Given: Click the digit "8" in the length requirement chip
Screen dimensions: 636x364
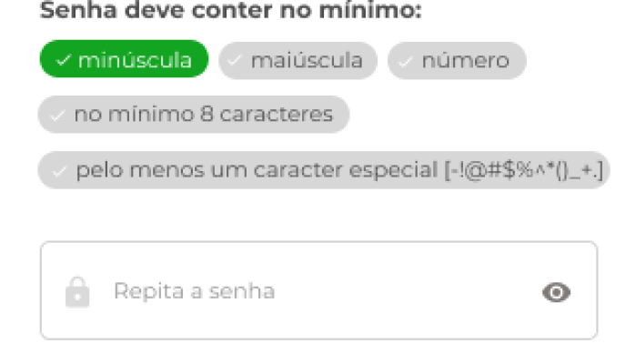Looking at the screenshot, I should (206, 116).
